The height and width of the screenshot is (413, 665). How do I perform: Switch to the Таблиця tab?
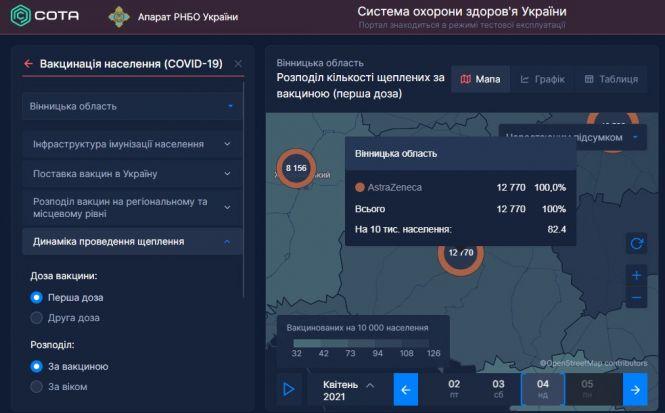tap(611, 79)
